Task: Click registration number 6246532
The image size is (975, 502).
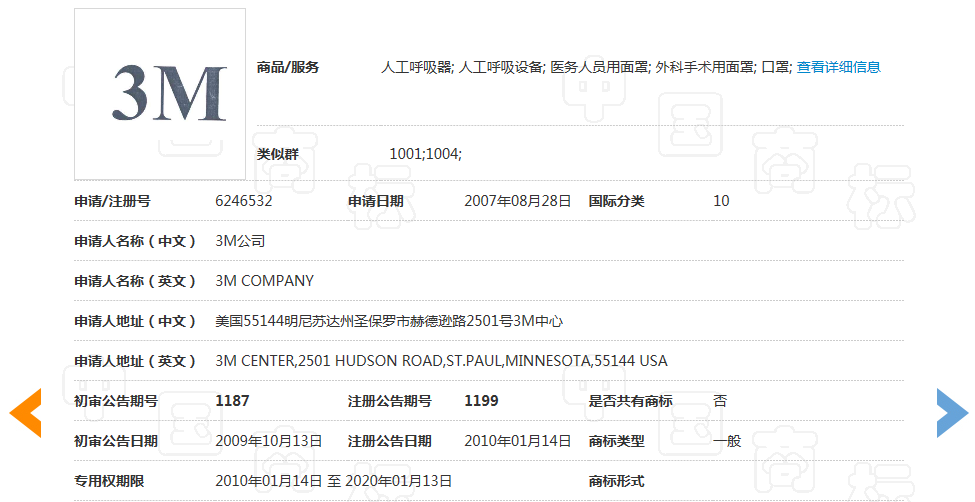Action: coord(244,201)
